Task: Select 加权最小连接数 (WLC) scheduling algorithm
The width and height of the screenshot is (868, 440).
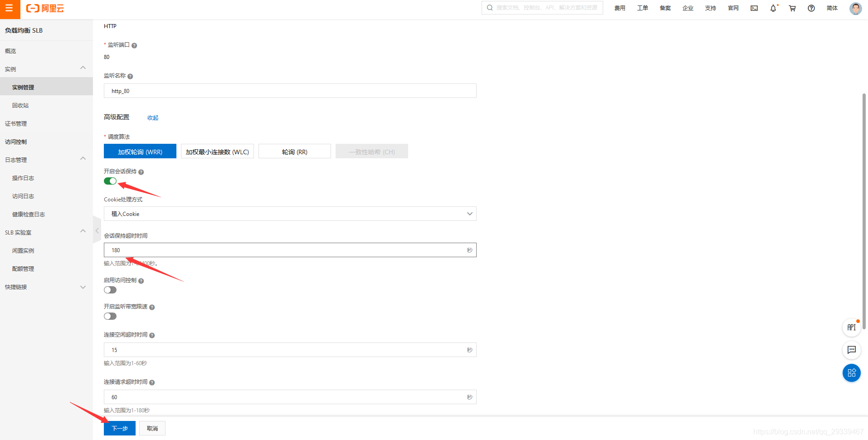Action: pos(217,152)
